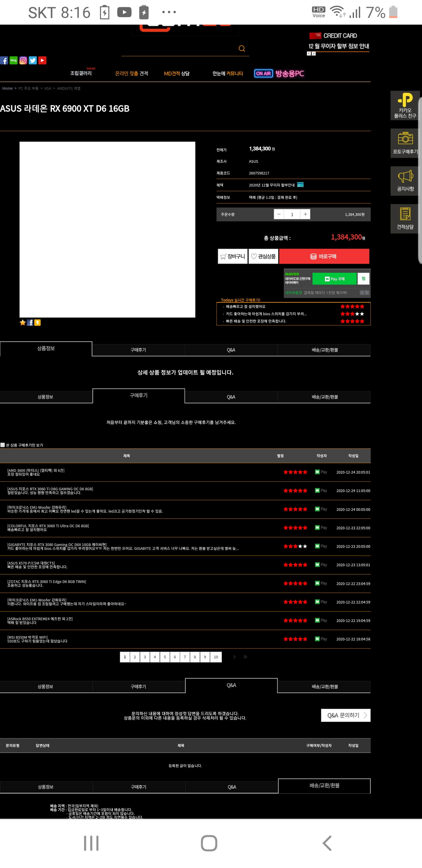Viewport: 422px width, 868px height.
Task: Click next arrow in credit card banner
Action: 314,54
